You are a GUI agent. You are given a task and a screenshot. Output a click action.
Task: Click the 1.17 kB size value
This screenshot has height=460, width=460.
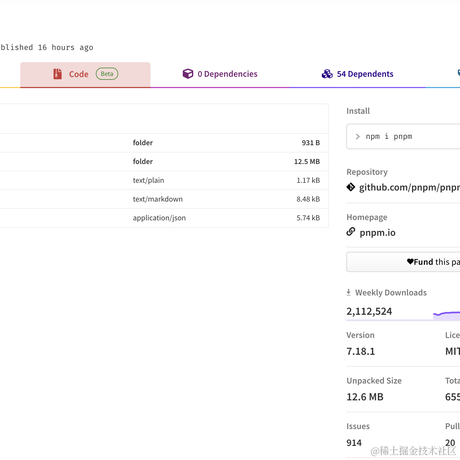point(308,180)
